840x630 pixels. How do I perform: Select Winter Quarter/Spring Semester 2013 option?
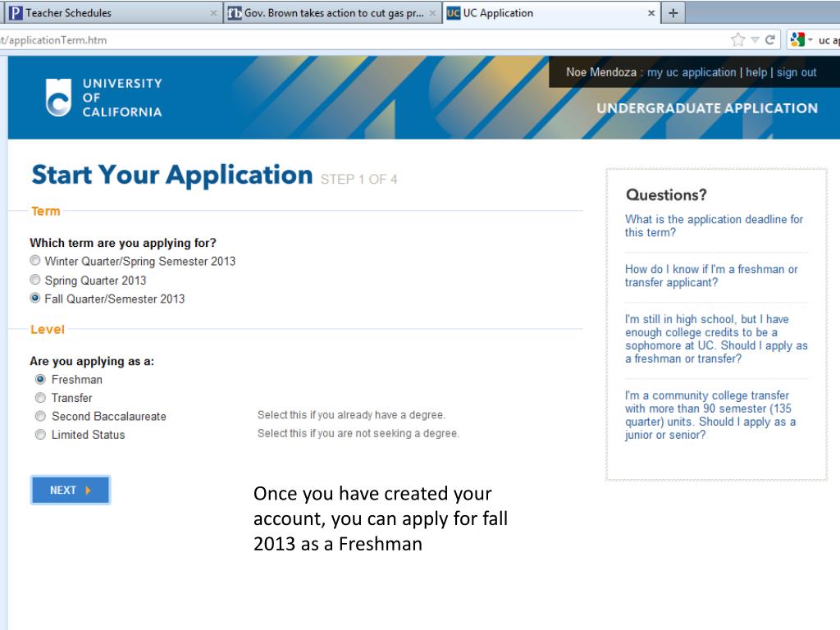(x=34, y=261)
